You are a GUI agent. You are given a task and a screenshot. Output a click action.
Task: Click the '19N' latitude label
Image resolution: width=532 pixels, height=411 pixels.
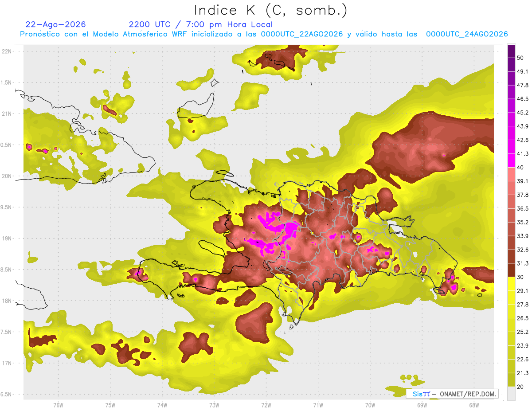[x=7, y=238]
